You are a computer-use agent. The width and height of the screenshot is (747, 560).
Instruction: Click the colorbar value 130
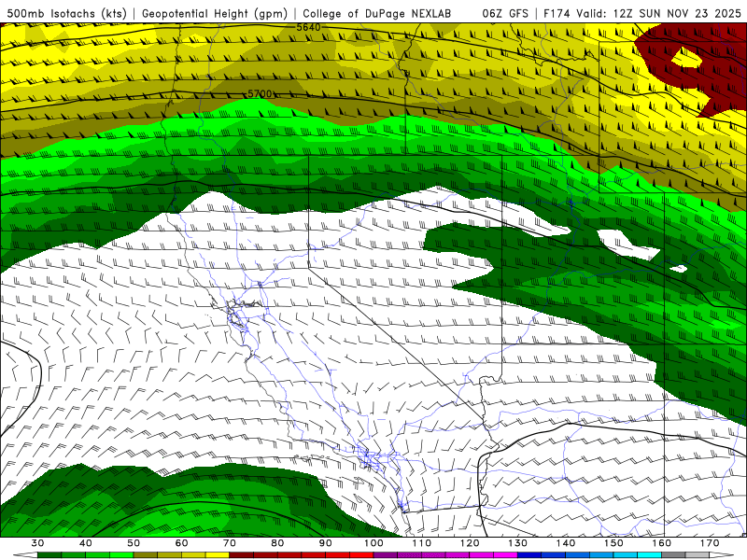tap(518, 543)
